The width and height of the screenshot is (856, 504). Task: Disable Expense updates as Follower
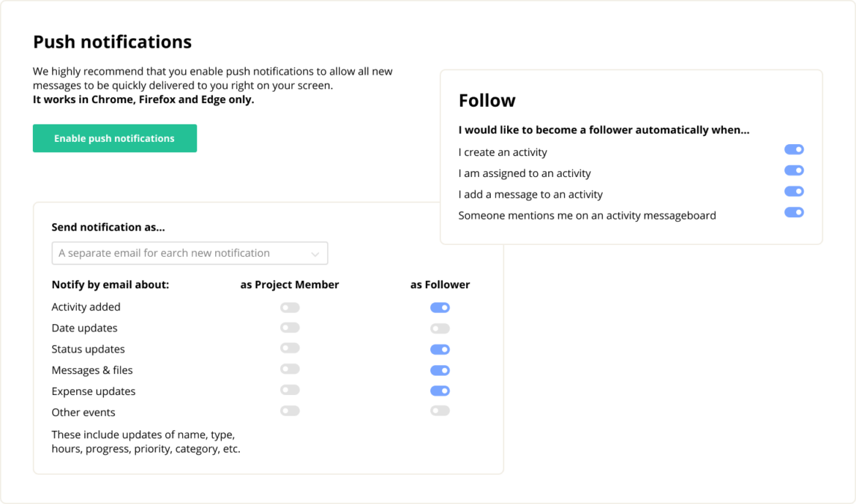[440, 391]
